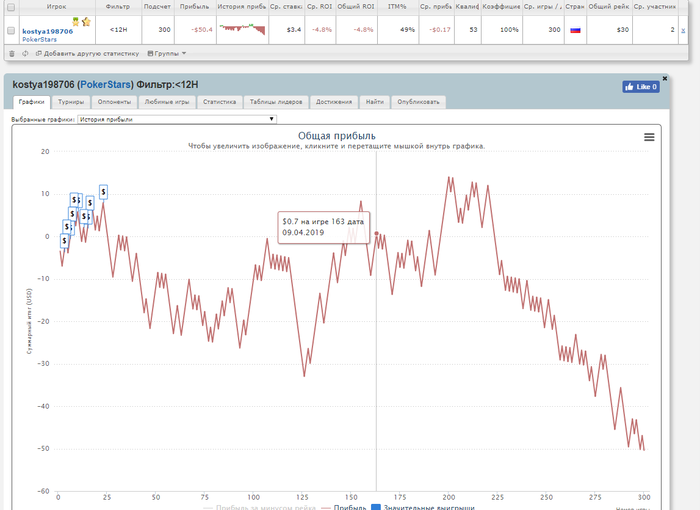Screen dimensions: 700x510
Task: Select the Любимые игры tab
Action: (x=167, y=102)
